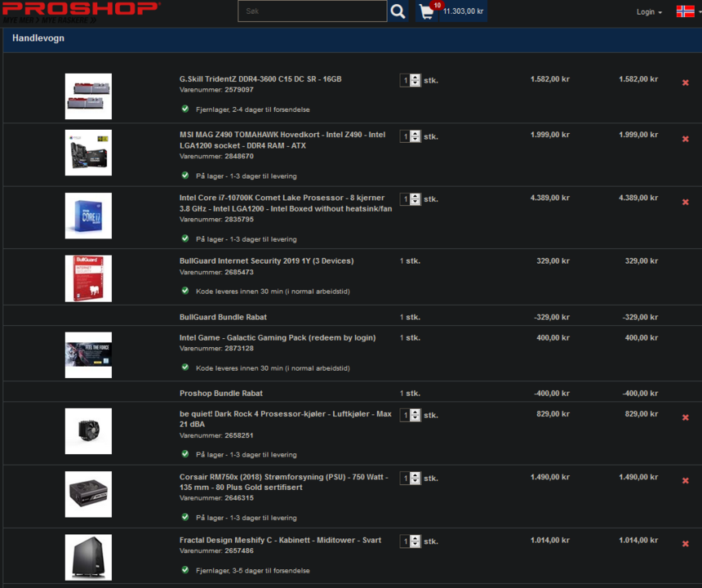Remove Fractal Design Meshify C item

(x=685, y=544)
